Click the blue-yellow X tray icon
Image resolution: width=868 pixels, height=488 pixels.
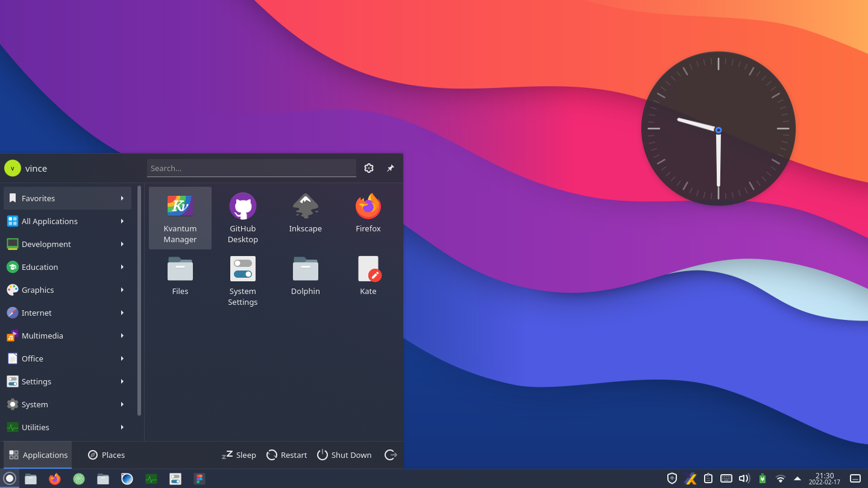click(x=690, y=478)
